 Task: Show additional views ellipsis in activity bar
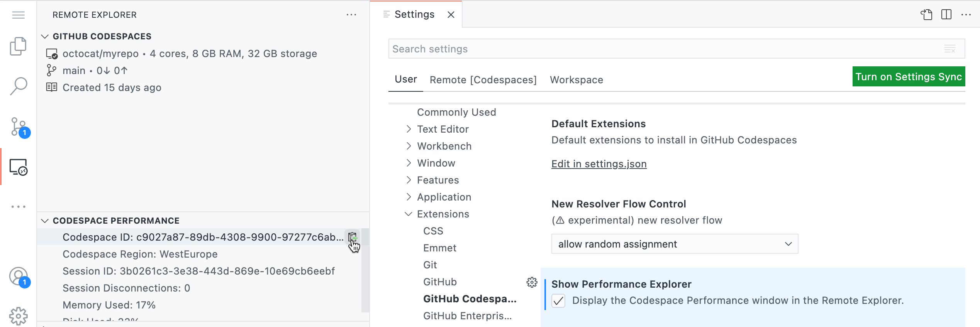(x=18, y=207)
